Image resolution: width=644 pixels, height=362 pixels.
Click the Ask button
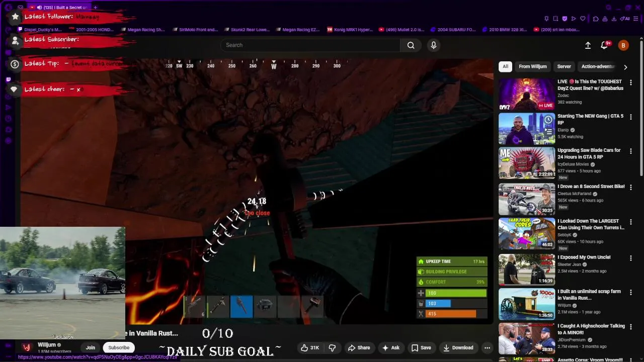(x=391, y=347)
